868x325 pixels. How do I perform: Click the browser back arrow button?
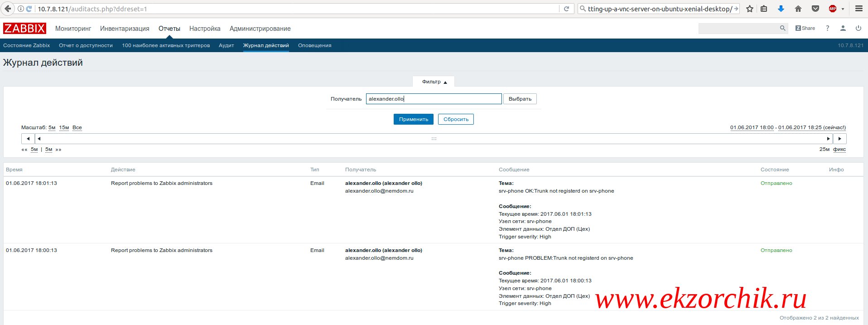click(x=8, y=9)
